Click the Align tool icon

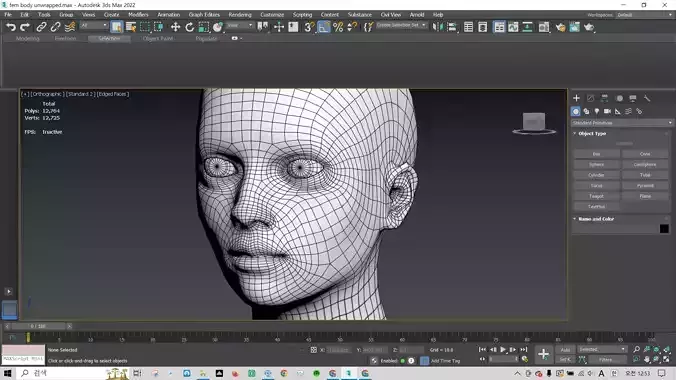click(x=451, y=27)
